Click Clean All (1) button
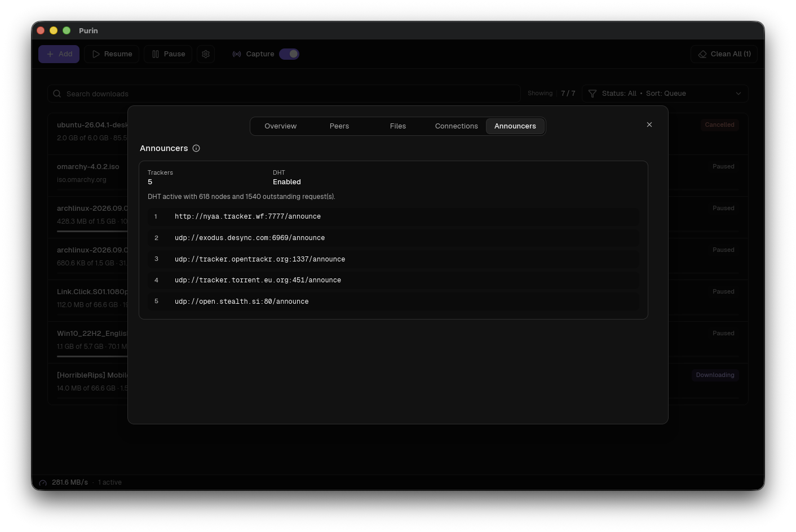Image resolution: width=796 pixels, height=532 pixels. [724, 54]
